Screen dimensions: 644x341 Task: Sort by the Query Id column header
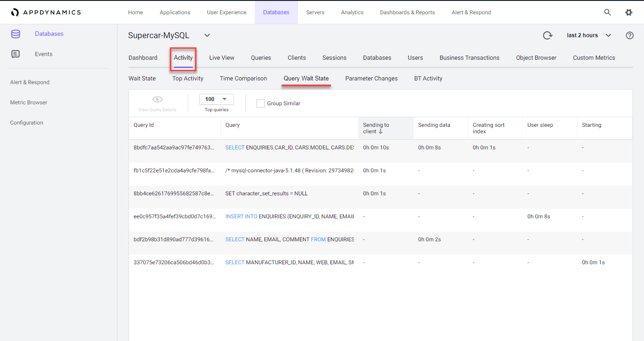174,128
